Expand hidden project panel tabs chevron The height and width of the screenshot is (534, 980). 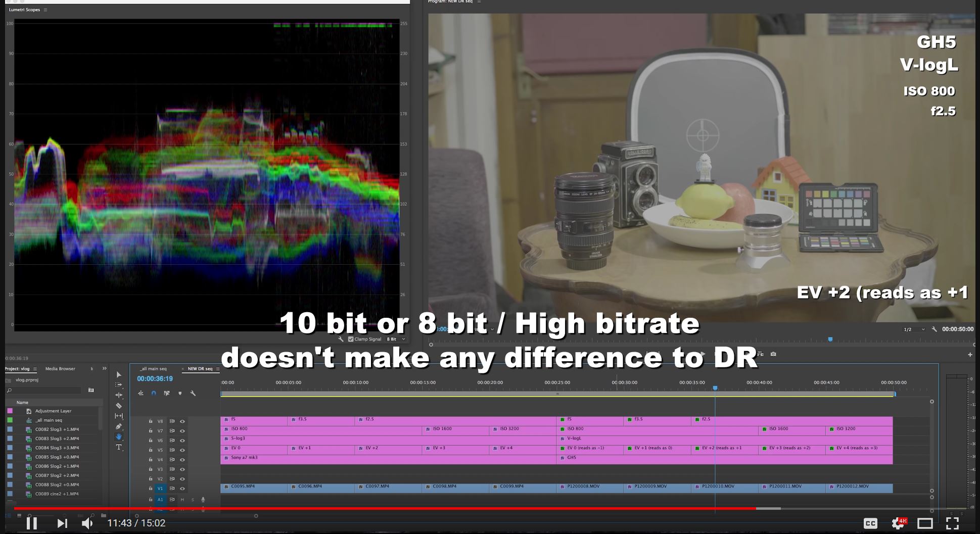click(105, 368)
